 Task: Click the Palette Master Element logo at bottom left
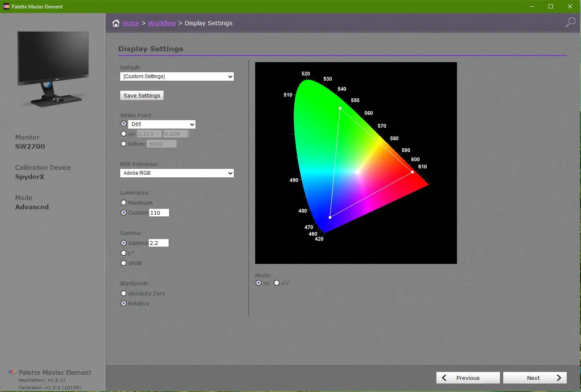[12, 372]
